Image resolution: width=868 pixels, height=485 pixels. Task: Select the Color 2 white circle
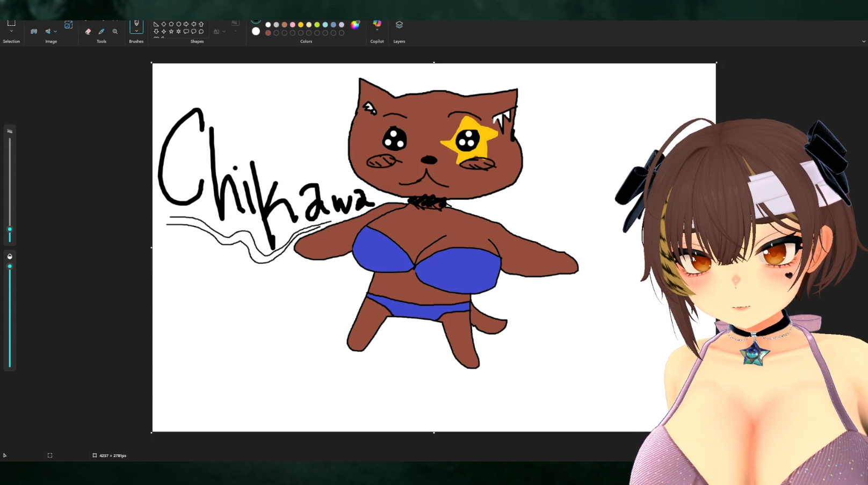[x=256, y=31]
